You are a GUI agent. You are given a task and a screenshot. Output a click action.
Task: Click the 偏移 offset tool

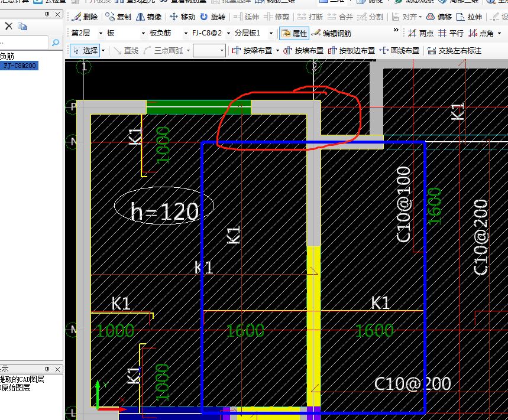(439, 17)
